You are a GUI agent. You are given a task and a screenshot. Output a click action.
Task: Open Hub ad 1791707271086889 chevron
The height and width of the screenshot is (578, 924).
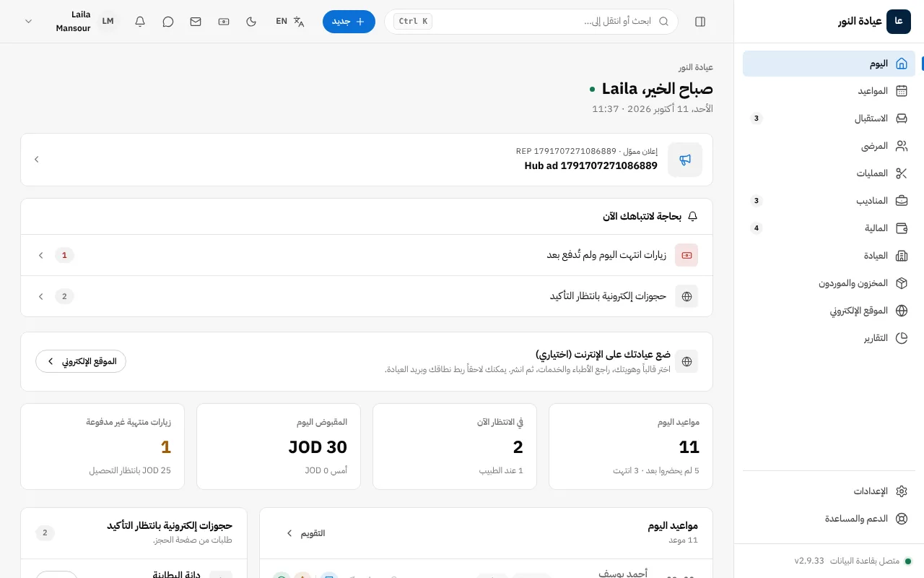[37, 160]
